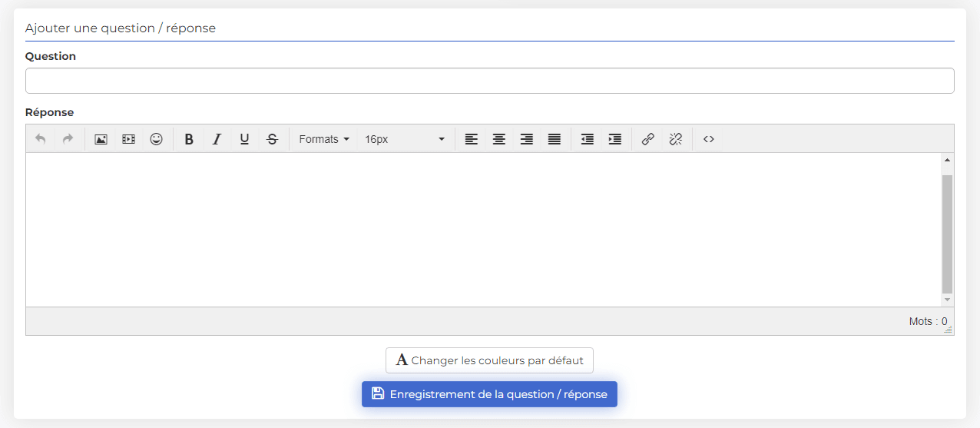Align text to the left
Viewport: 980px width, 428px height.
click(x=472, y=139)
